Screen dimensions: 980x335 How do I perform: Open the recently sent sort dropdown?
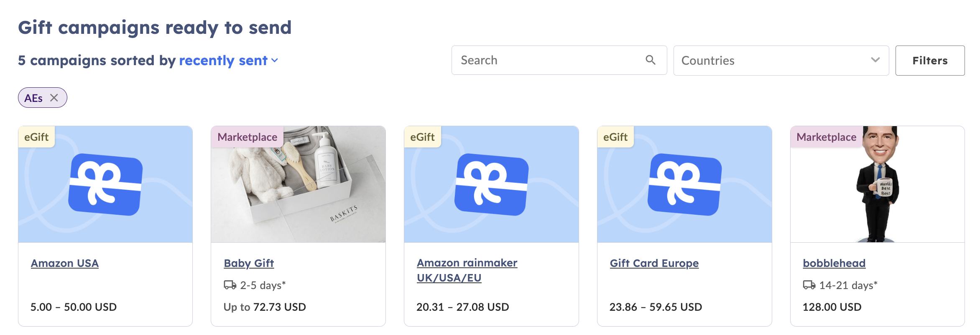click(228, 61)
